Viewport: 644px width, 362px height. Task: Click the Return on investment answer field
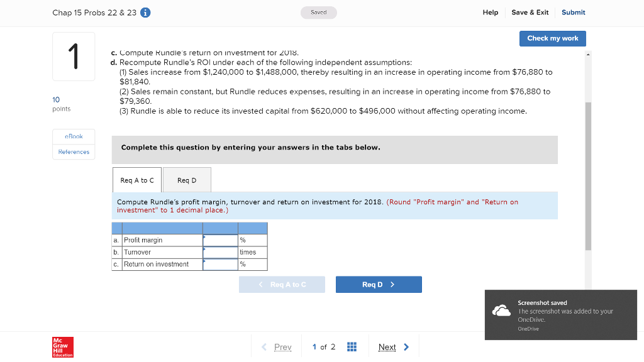[x=220, y=264]
